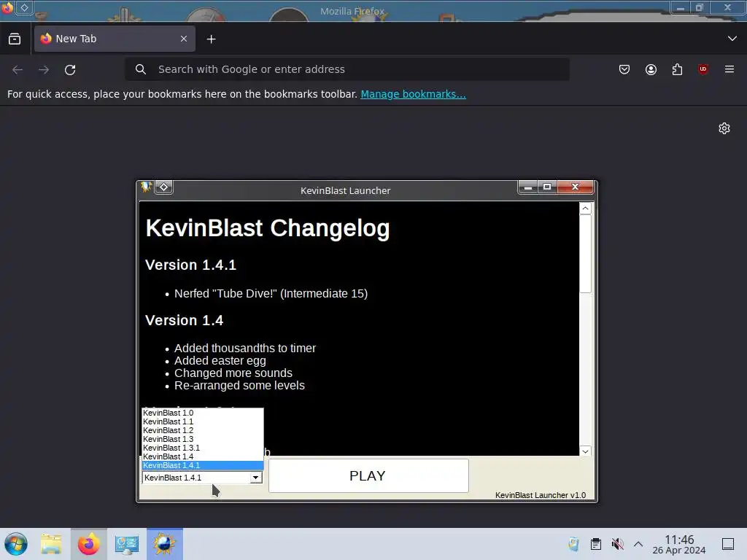Switch to Firefox from the taskbar
The image size is (747, 560).
(88, 544)
